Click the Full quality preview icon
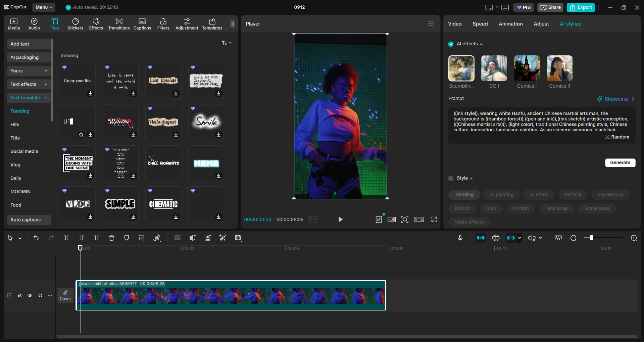 pyautogui.click(x=392, y=219)
